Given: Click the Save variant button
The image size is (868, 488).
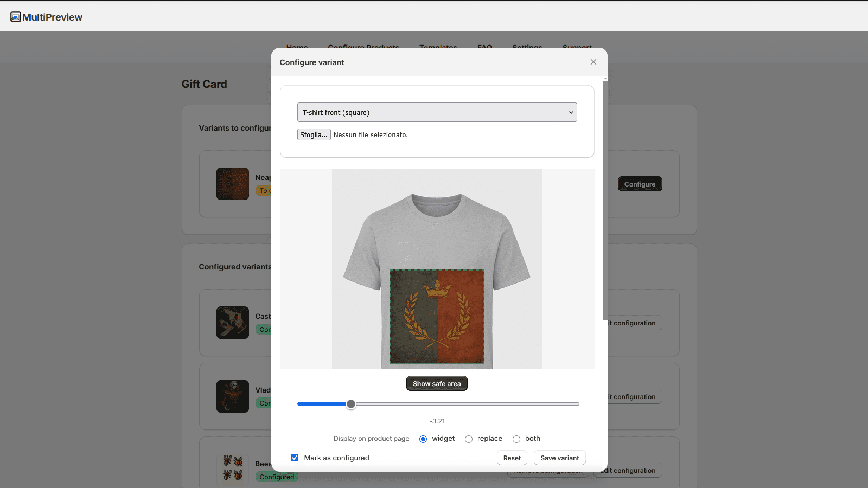Looking at the screenshot, I should (559, 458).
